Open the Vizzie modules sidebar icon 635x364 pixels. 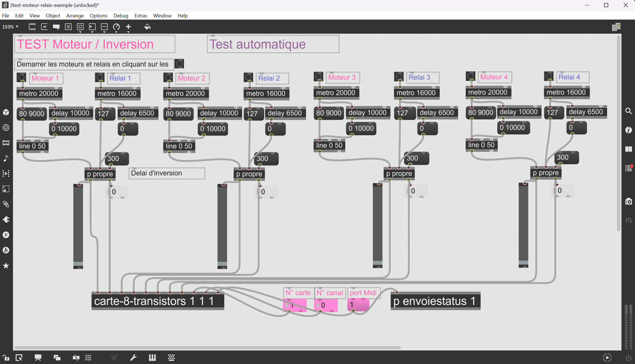6,235
